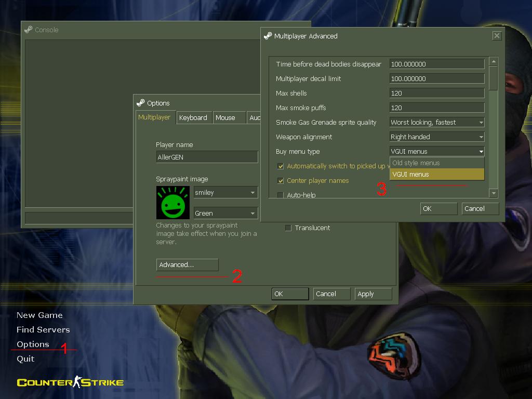532x399 pixels.
Task: Click OK in Multiplayer Advanced dialog
Action: point(438,209)
